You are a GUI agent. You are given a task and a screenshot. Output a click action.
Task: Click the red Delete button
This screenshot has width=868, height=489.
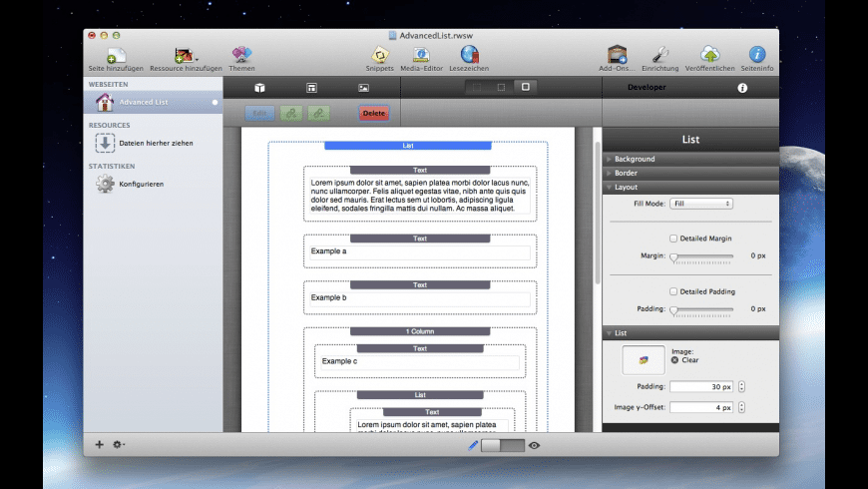click(x=374, y=113)
